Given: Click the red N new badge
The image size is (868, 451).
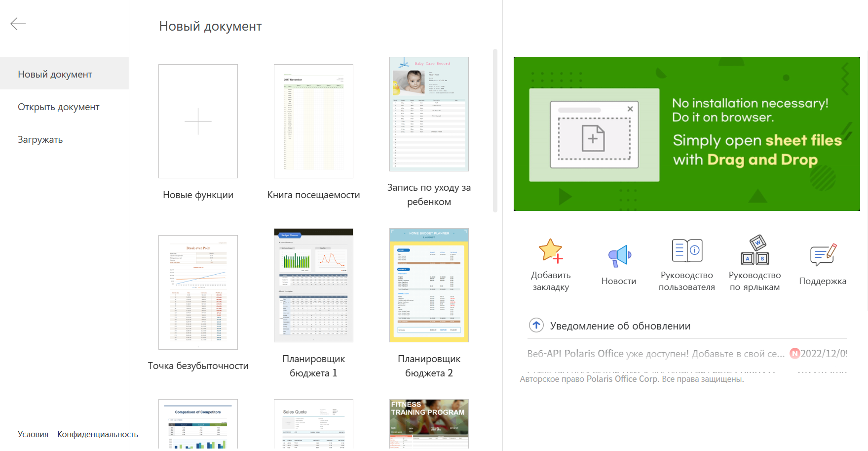Looking at the screenshot, I should coord(794,353).
